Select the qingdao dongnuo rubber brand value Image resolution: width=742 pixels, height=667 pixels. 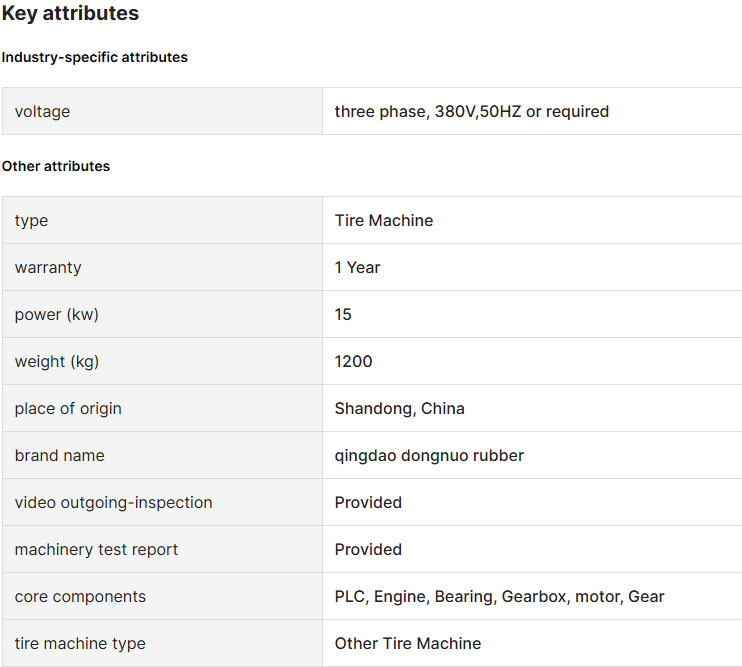pos(429,456)
